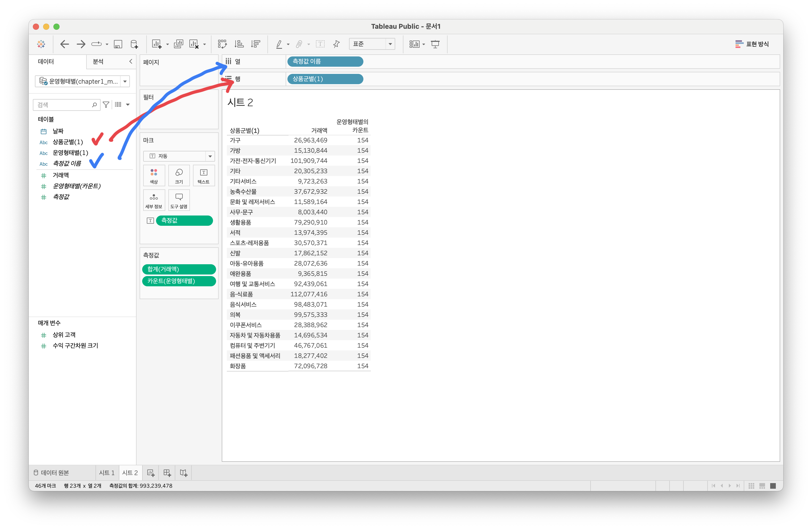
Task: Switch to the 분석 tab
Action: 98,62
